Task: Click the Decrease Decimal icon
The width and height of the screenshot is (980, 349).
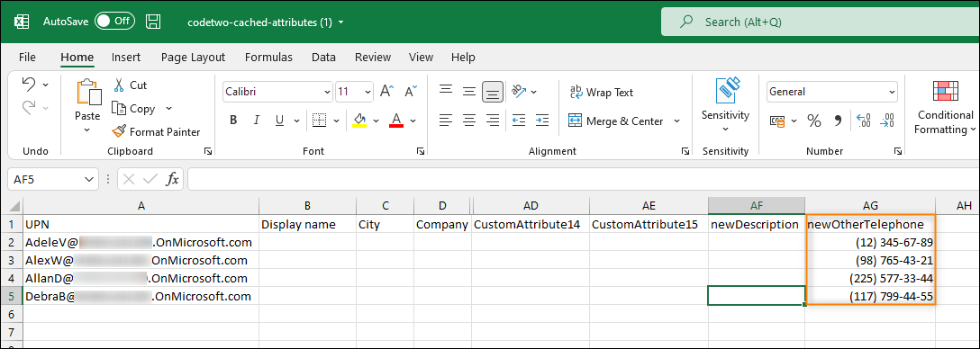Action: click(887, 121)
